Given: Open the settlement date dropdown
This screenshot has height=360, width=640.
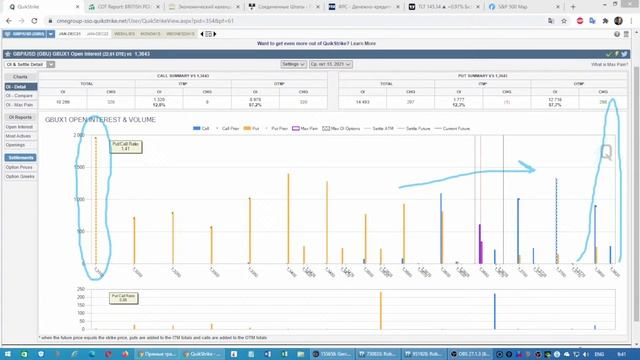Looking at the screenshot, I should coord(331,64).
